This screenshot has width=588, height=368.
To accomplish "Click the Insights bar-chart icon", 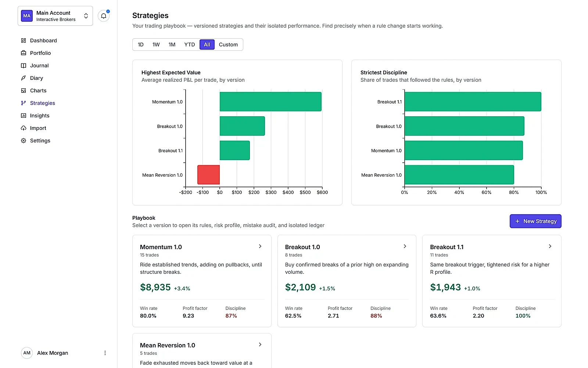I will pyautogui.click(x=24, y=116).
